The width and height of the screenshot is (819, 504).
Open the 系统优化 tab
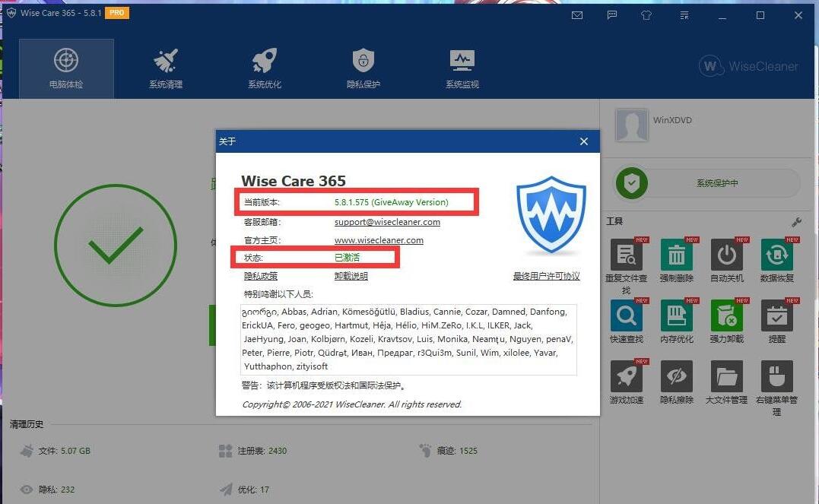point(265,68)
